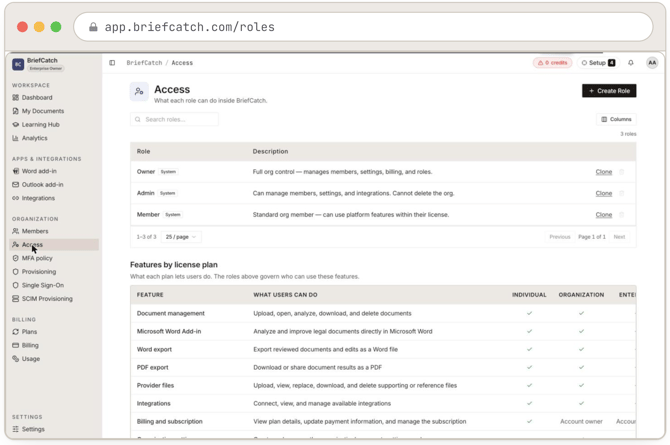
Task: Click the Create Role button
Action: tap(609, 91)
